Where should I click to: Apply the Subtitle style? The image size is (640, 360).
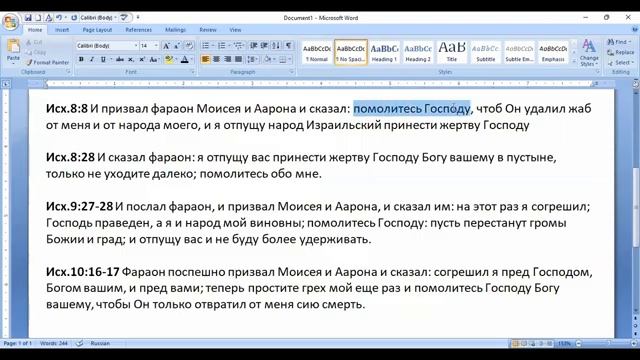click(485, 52)
